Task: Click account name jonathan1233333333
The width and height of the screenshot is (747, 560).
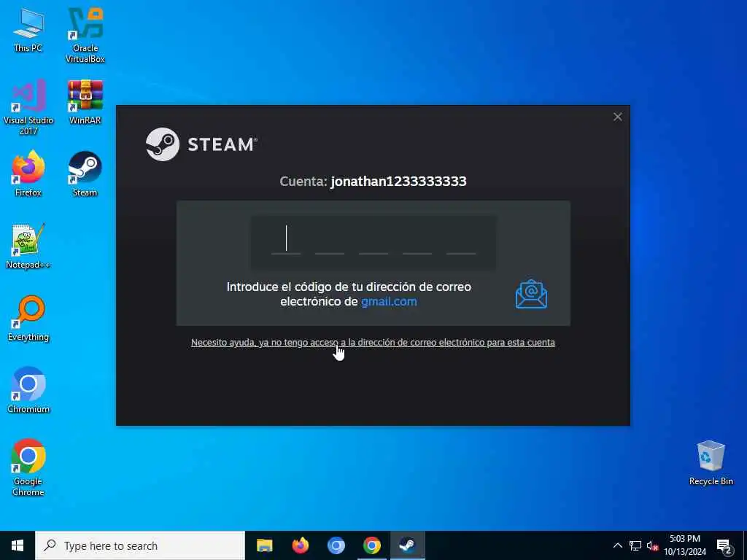Action: (x=399, y=182)
